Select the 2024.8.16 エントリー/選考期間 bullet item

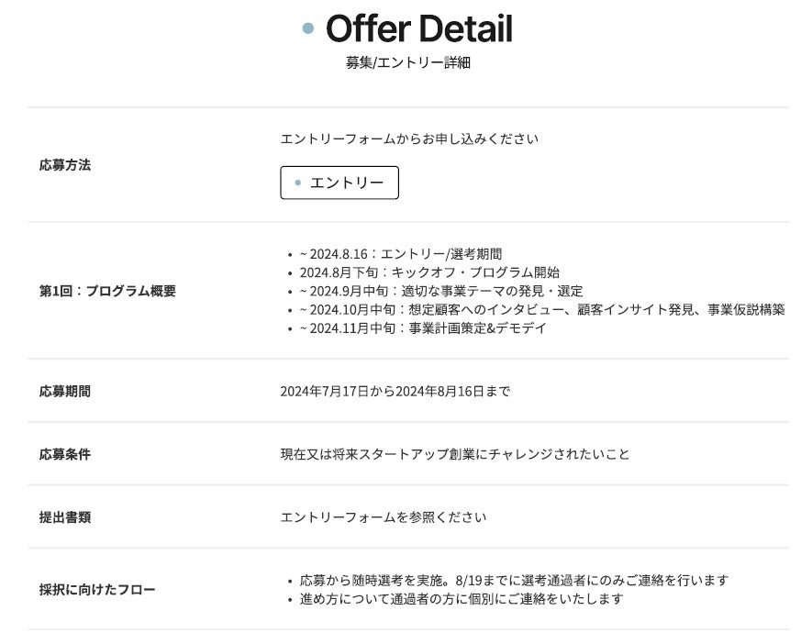(401, 254)
